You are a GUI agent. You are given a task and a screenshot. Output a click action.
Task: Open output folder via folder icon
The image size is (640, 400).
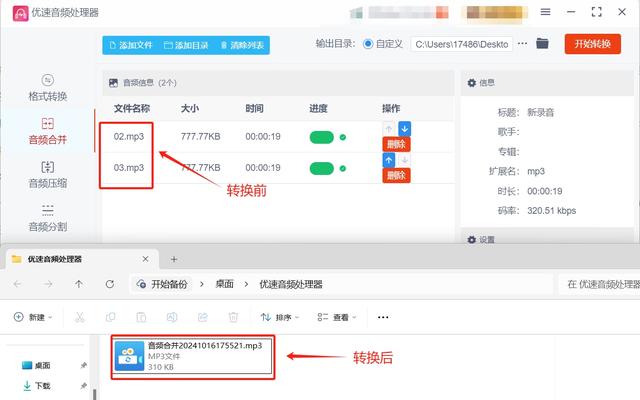[x=542, y=43]
